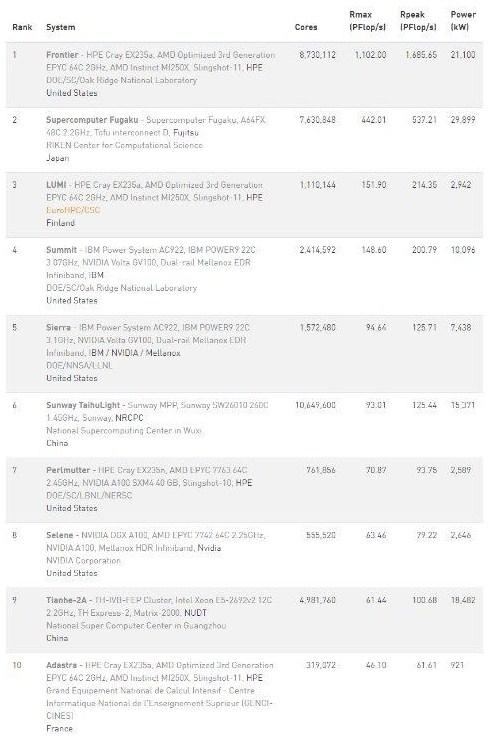Open the EuroHPC/CSC site link
The width and height of the screenshot is (502, 736).
73,210
